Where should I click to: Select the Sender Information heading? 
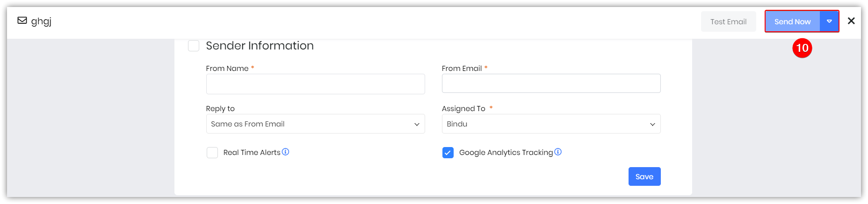[x=260, y=45]
